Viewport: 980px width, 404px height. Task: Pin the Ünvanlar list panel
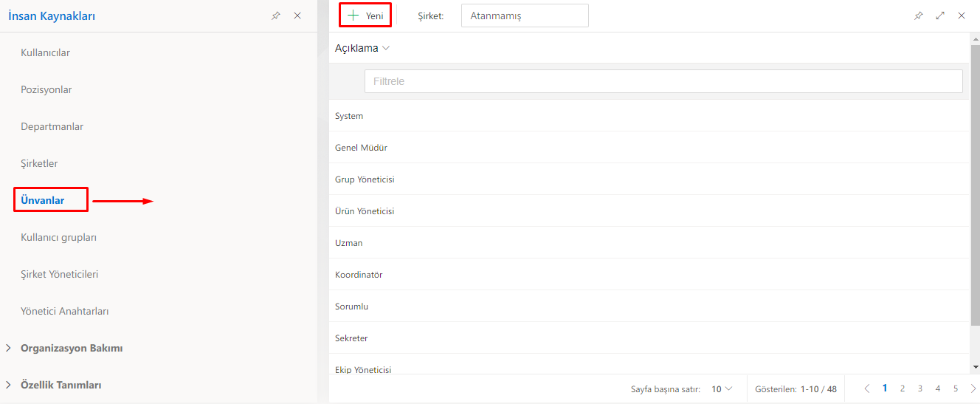pos(918,16)
